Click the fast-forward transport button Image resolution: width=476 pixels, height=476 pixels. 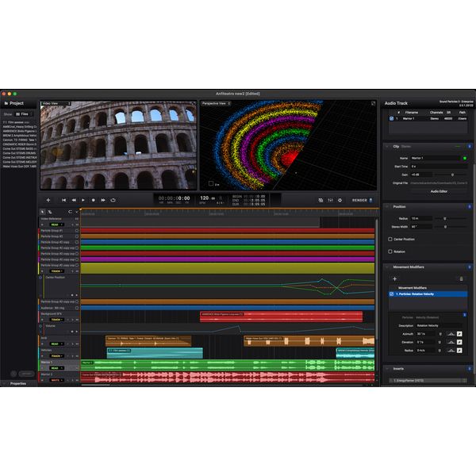[103, 200]
